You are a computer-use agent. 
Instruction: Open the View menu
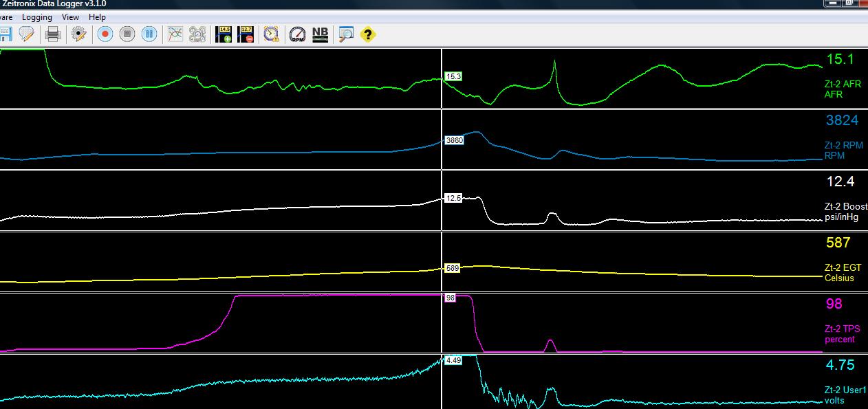pos(69,16)
